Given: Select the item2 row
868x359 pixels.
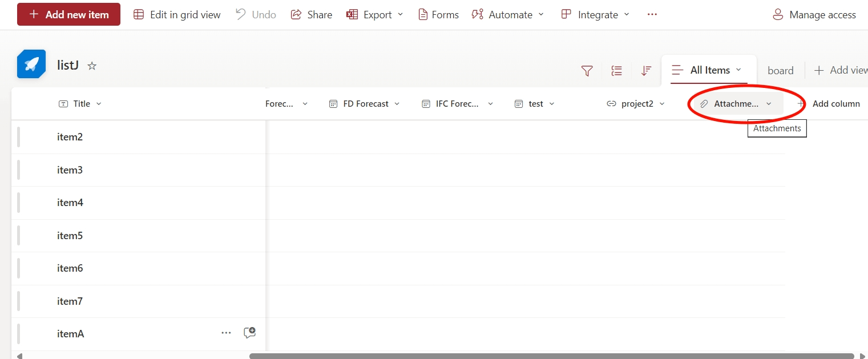Looking at the screenshot, I should click(x=398, y=137).
